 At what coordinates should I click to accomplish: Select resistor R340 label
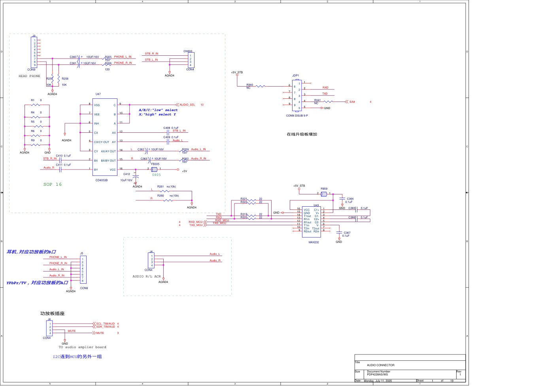(x=250, y=85)
